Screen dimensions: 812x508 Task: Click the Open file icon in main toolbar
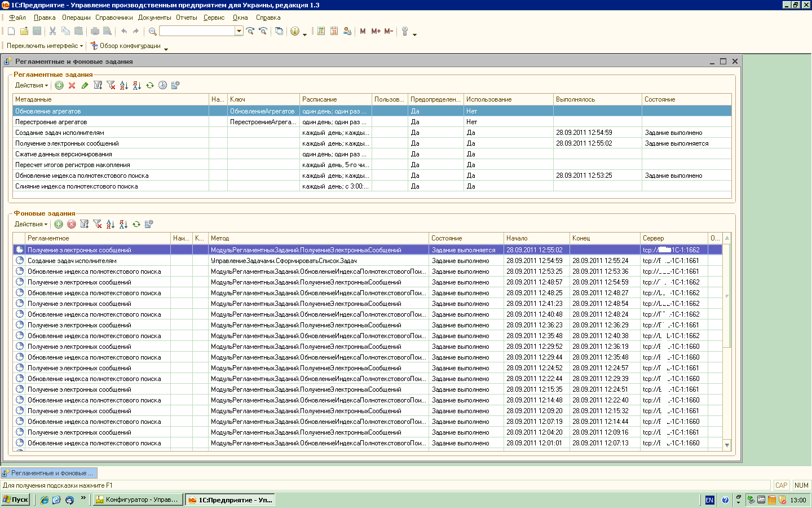pyautogui.click(x=24, y=31)
